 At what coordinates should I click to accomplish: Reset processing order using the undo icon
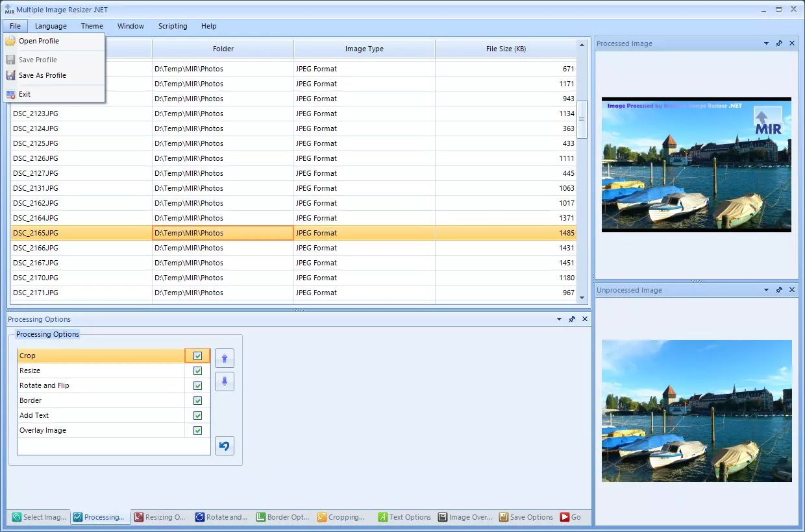tap(224, 446)
